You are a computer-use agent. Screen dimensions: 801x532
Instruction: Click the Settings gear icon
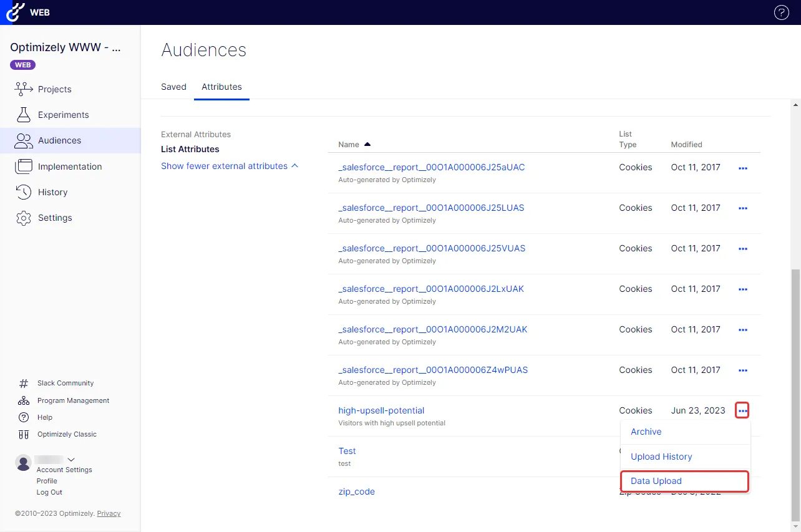[24, 218]
